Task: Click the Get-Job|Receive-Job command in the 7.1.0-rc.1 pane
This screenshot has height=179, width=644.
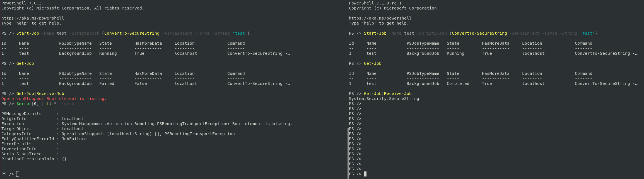Action: pyautogui.click(x=388, y=94)
